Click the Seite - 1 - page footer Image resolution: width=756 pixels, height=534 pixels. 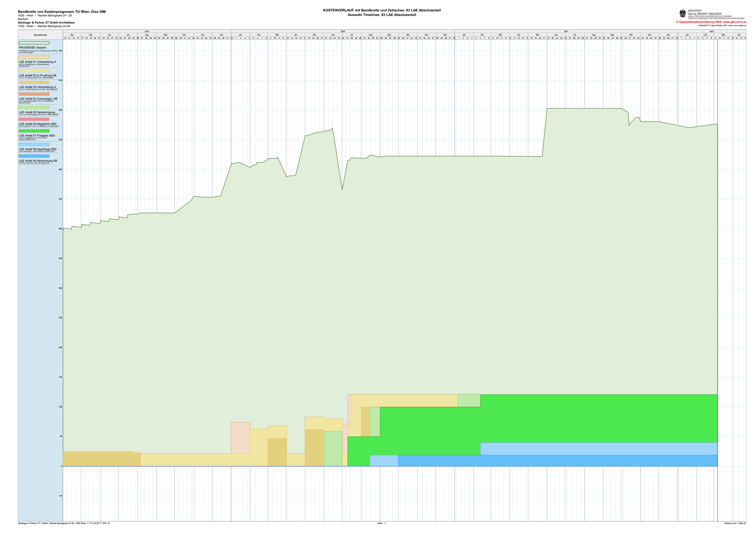[382, 523]
